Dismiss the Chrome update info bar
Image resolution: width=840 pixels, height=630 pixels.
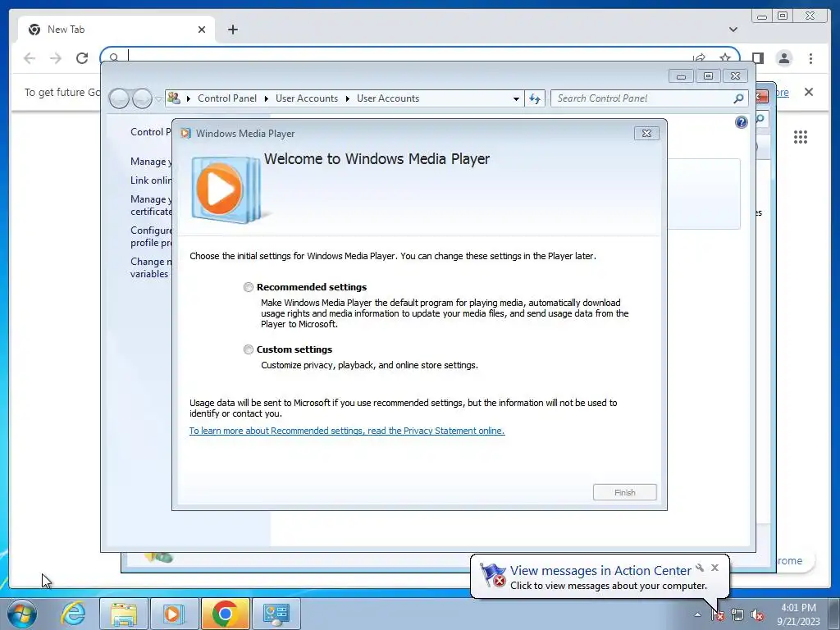[808, 92]
